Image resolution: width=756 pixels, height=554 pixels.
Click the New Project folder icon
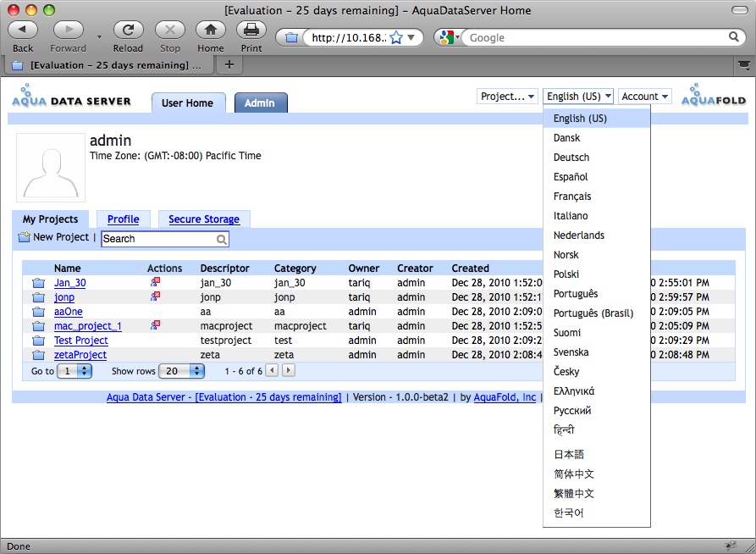point(24,237)
